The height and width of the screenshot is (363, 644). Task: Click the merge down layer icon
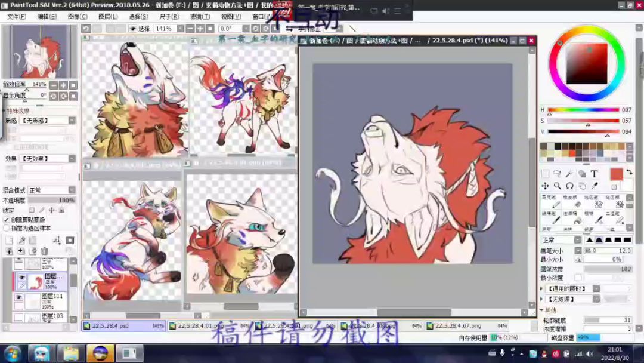click(x=10, y=251)
